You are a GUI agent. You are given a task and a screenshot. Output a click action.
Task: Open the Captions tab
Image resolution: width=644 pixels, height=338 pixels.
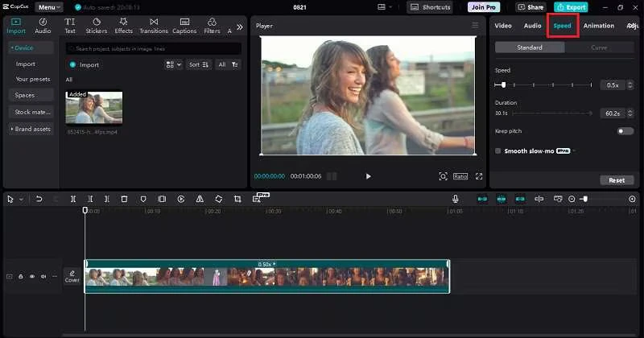click(184, 26)
